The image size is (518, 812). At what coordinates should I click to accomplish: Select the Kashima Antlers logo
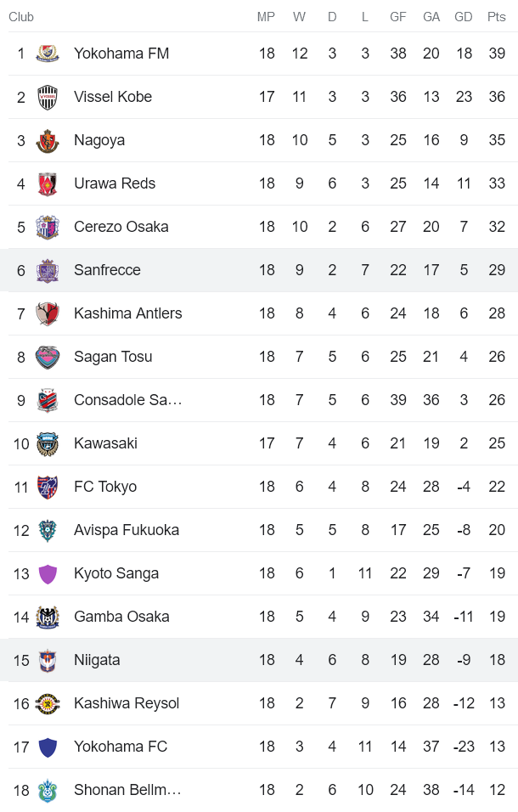(x=48, y=313)
